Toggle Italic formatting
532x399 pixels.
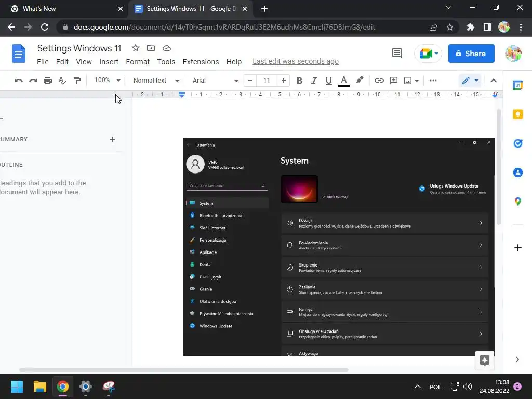(314, 81)
